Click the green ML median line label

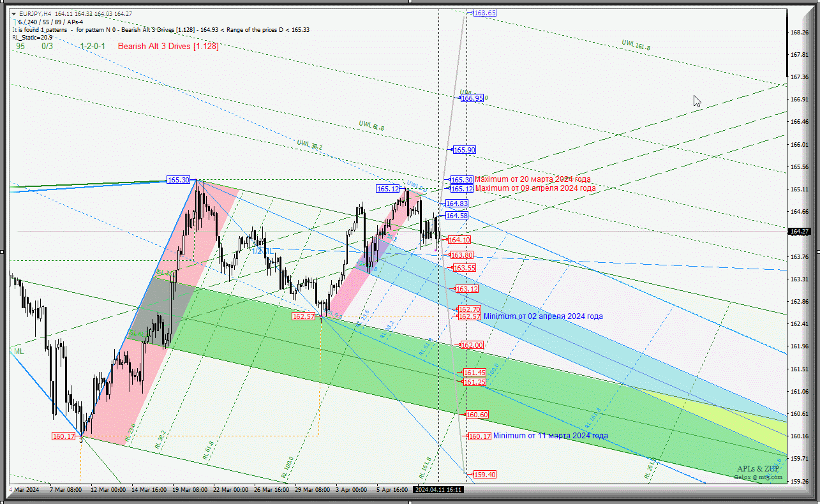pos(19,351)
